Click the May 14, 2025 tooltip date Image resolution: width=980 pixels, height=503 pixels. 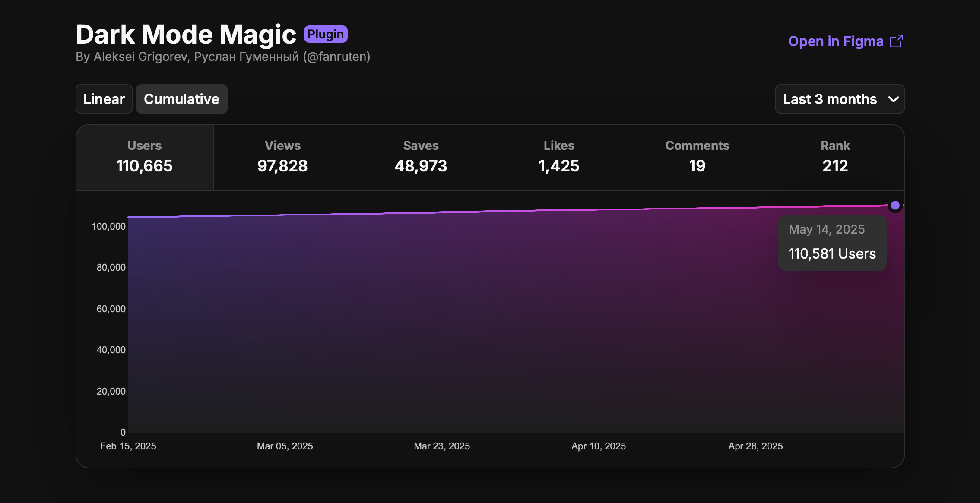click(827, 229)
